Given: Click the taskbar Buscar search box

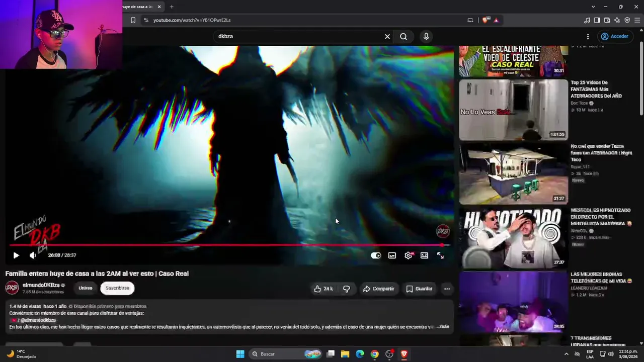Looking at the screenshot, I should 286,354.
